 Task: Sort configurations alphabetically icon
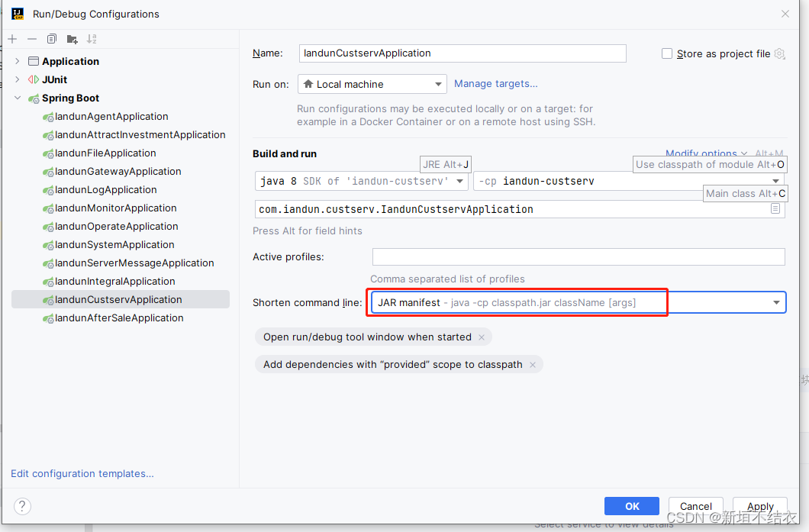tap(92, 39)
